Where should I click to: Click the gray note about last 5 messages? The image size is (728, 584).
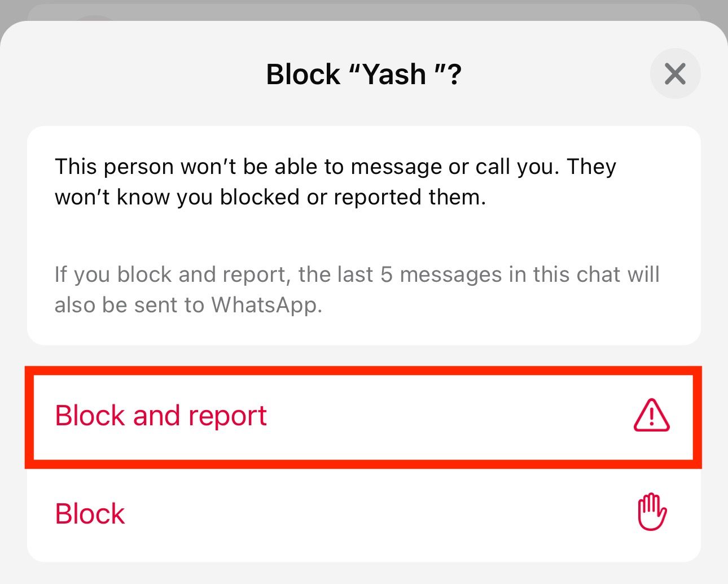click(357, 289)
